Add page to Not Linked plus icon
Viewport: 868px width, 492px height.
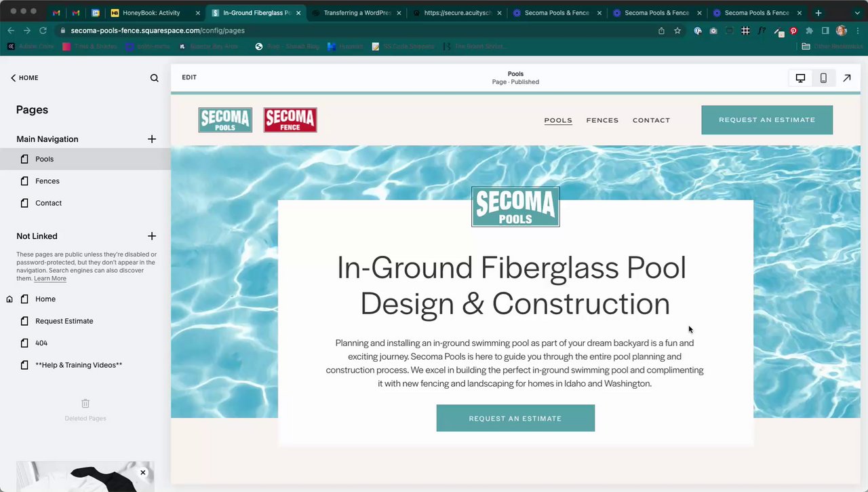[152, 236]
